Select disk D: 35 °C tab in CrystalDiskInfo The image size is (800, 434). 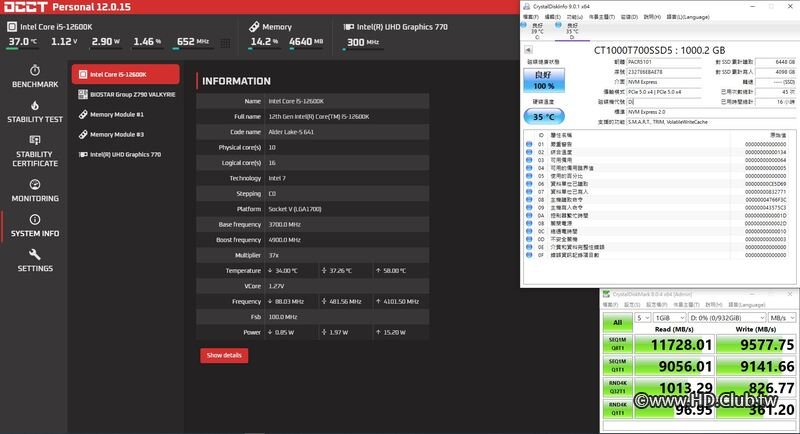coord(571,31)
